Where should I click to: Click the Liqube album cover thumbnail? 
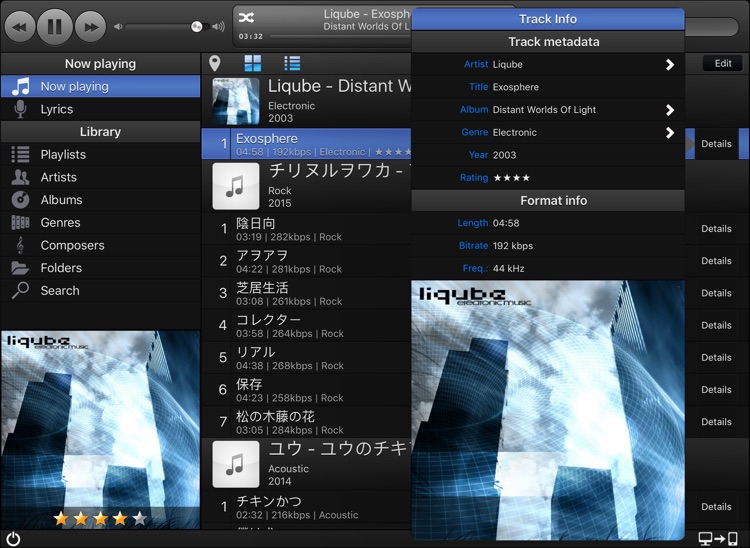pos(236,102)
